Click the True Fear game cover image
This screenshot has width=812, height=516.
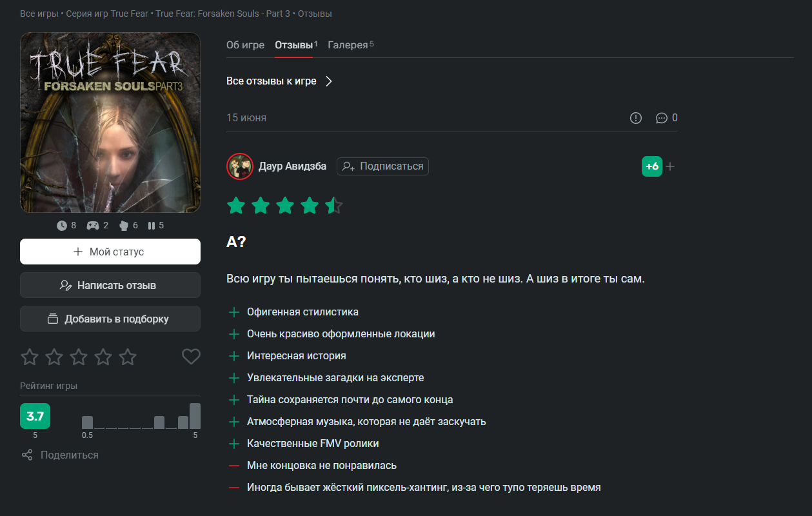click(x=110, y=123)
